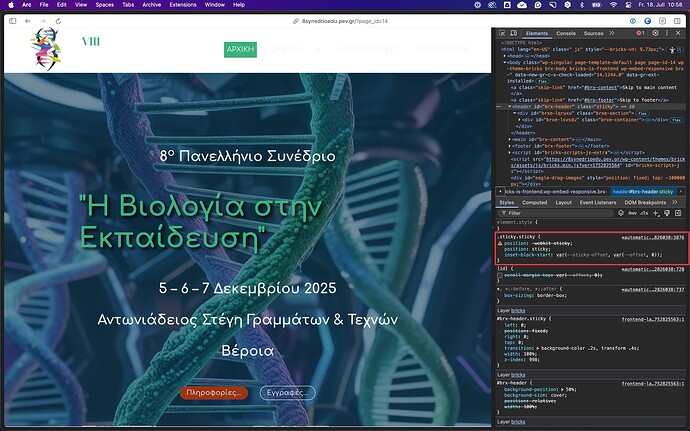
Task: Click the flex badge on the body element
Action: 542,81
